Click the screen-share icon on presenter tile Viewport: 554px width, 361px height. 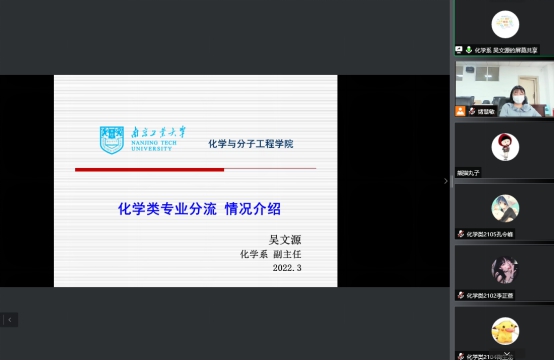tap(459, 50)
